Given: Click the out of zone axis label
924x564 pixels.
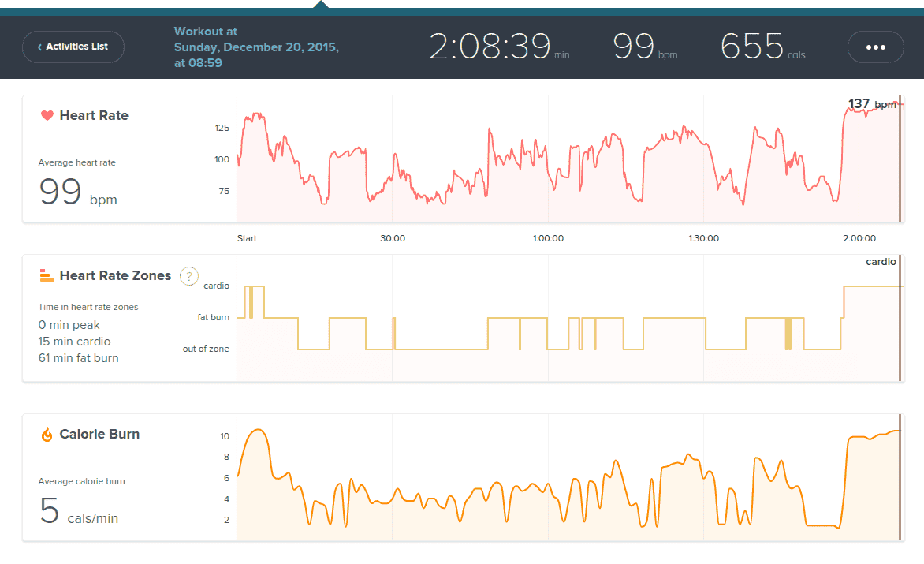Looking at the screenshot, I should coord(206,349).
